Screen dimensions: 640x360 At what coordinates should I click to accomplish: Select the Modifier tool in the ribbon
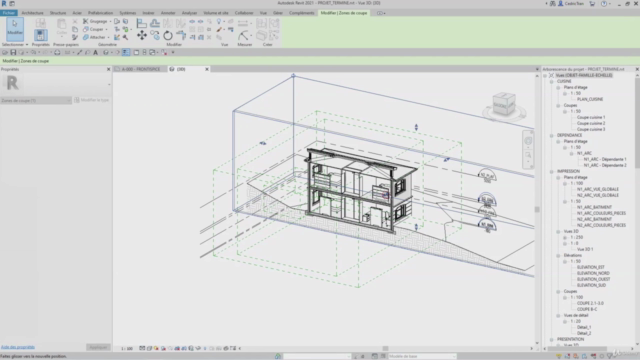(x=15, y=28)
